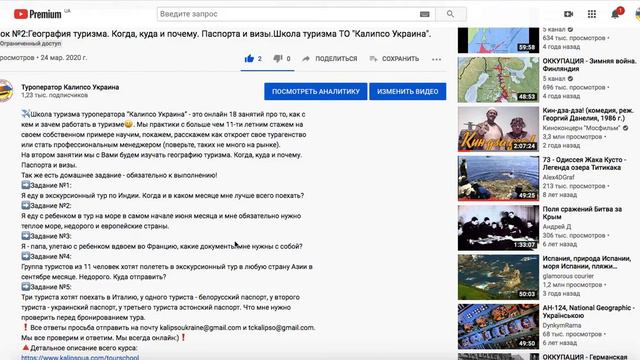This screenshot has width=640, height=360.
Task: Click 1,23 тыс. подписчиков subscriber count
Action: click(54, 95)
